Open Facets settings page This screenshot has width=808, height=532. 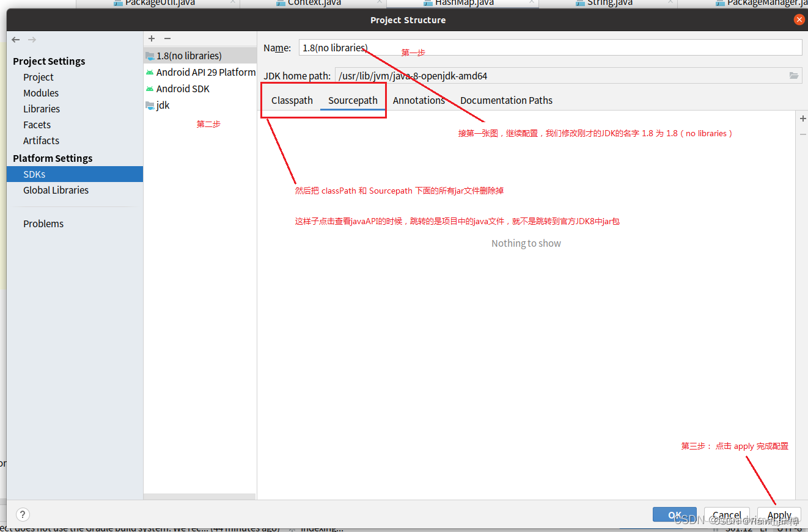[37, 125]
